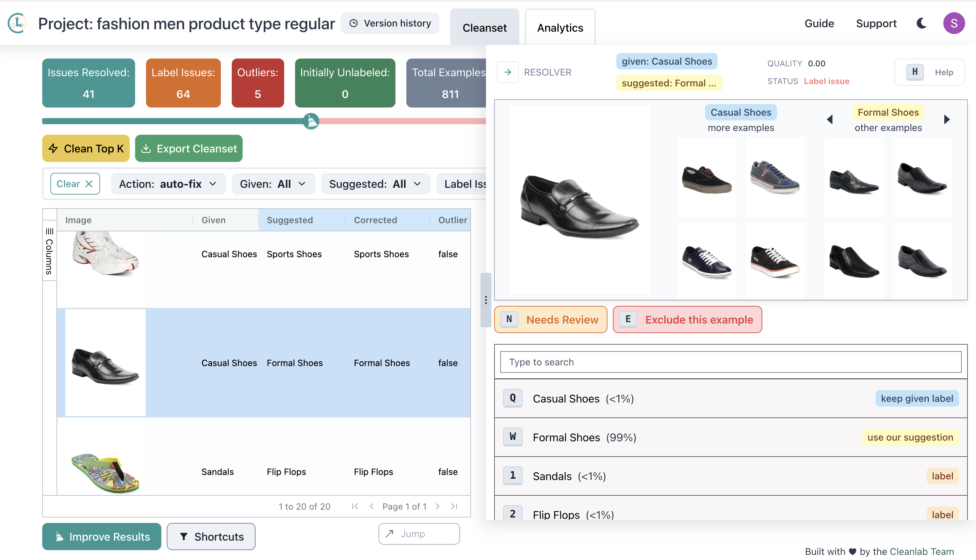Click the Export Cleanset button
The image size is (976, 560).
189,148
